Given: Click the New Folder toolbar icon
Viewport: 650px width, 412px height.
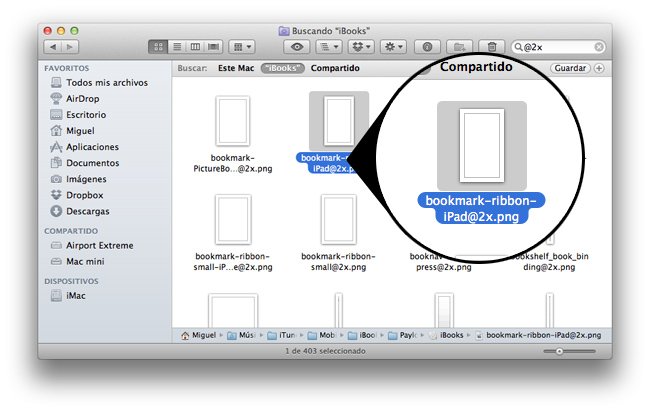Looking at the screenshot, I should (461, 47).
